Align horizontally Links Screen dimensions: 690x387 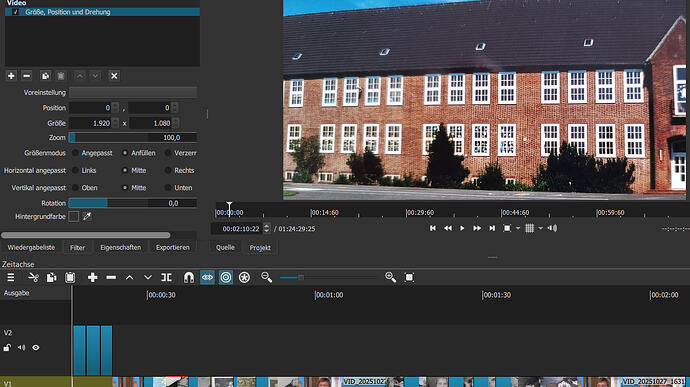click(x=75, y=170)
